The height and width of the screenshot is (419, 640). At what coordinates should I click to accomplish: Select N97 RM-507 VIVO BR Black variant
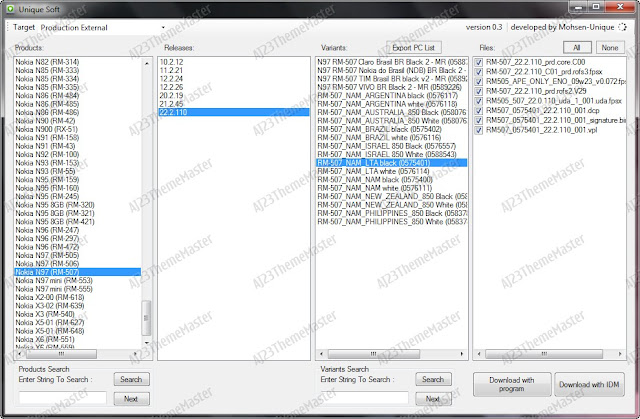pyautogui.click(x=392, y=87)
